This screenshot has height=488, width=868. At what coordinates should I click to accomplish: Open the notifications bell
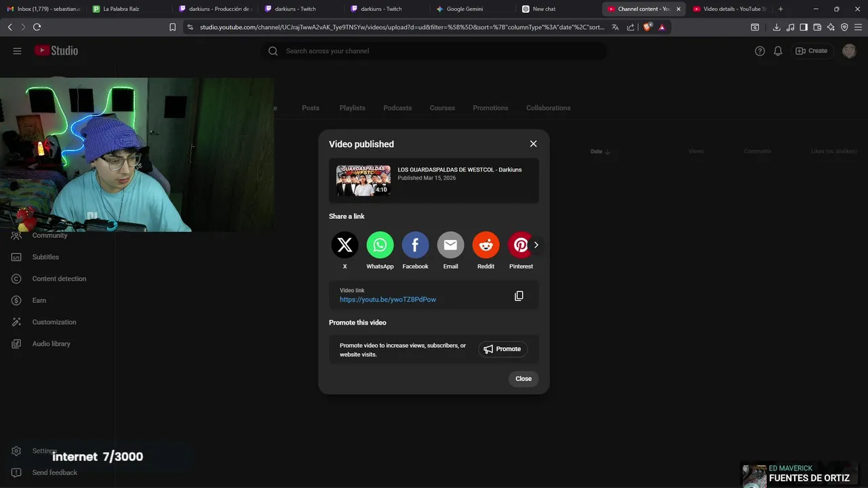coord(778,51)
